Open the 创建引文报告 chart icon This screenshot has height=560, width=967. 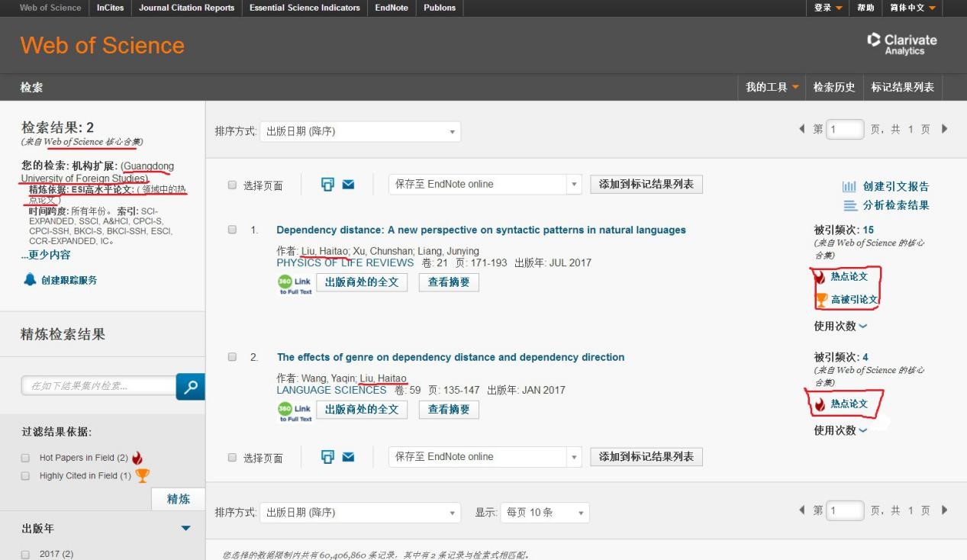click(849, 187)
